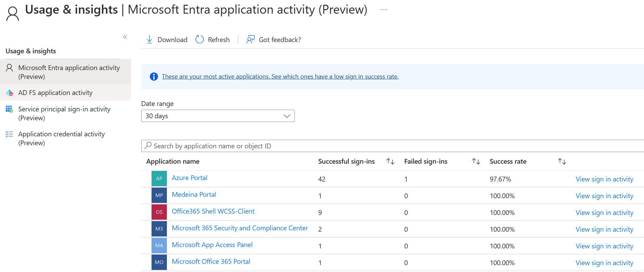Screen dimensions: 644x272
Task: View sign in activity for Microsoft App Access Panel
Action: click(x=604, y=246)
